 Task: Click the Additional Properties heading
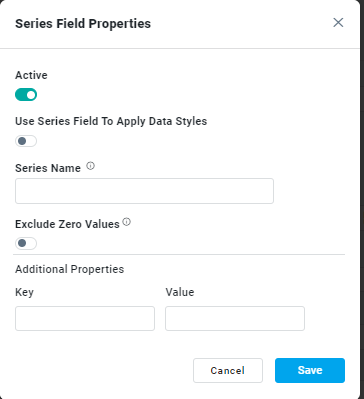tap(70, 269)
